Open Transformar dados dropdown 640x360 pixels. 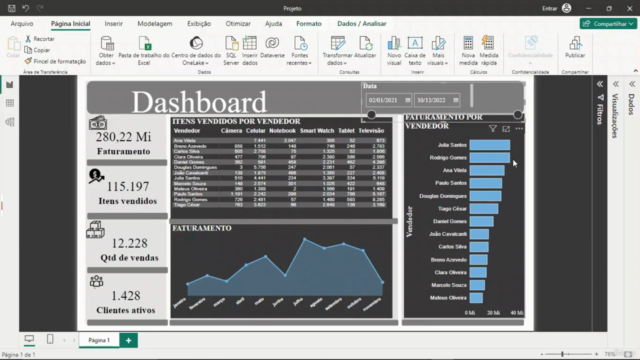338,51
